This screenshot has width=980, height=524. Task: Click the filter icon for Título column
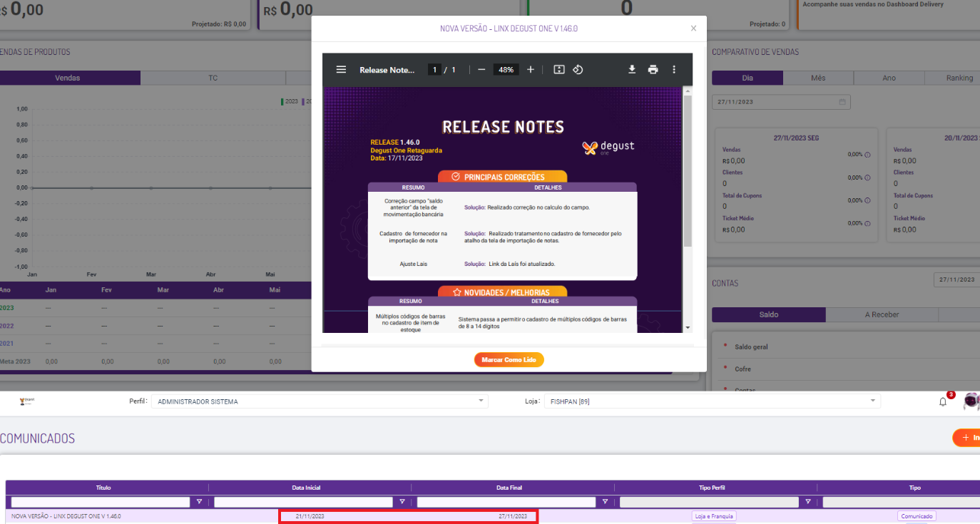[199, 502]
